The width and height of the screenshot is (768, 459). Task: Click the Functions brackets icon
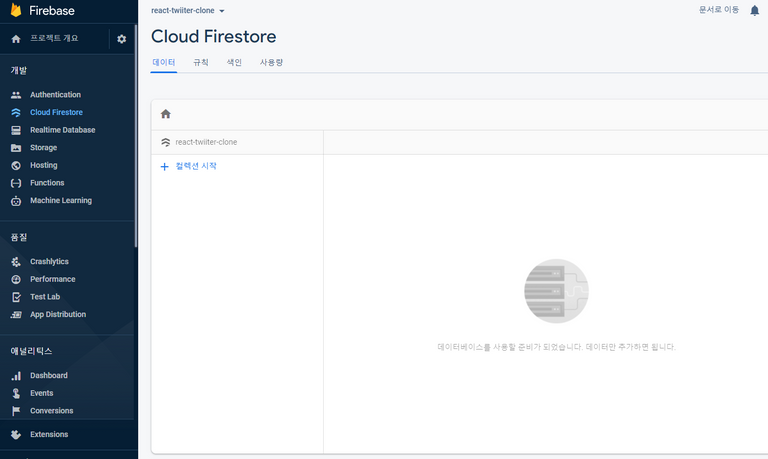pyautogui.click(x=16, y=183)
